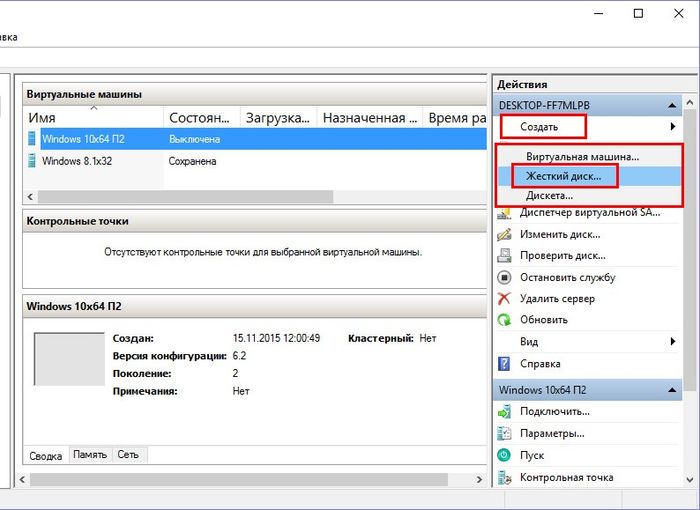The height and width of the screenshot is (510, 700).
Task: Expand the Вид submenu arrow
Action: click(x=672, y=341)
